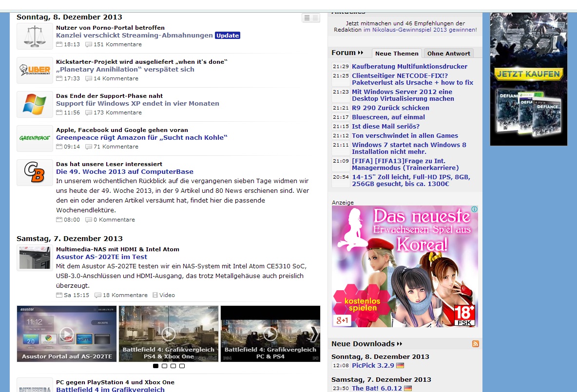Click the ComputerBase CB logo thumbnail

point(35,172)
